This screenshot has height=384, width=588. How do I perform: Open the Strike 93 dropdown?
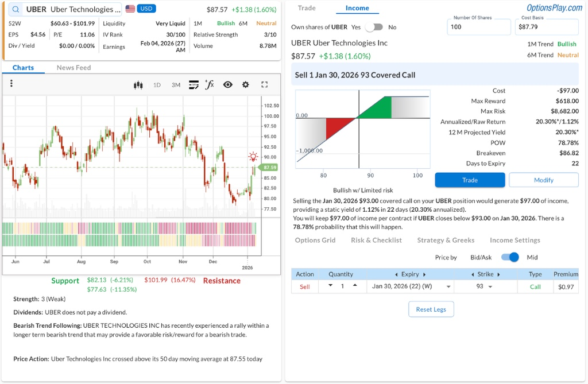click(x=485, y=286)
